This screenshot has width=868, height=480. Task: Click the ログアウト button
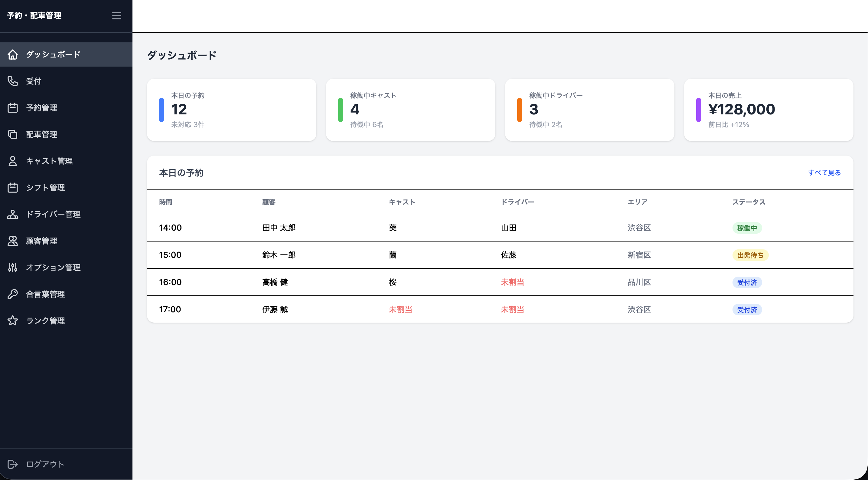(x=66, y=464)
